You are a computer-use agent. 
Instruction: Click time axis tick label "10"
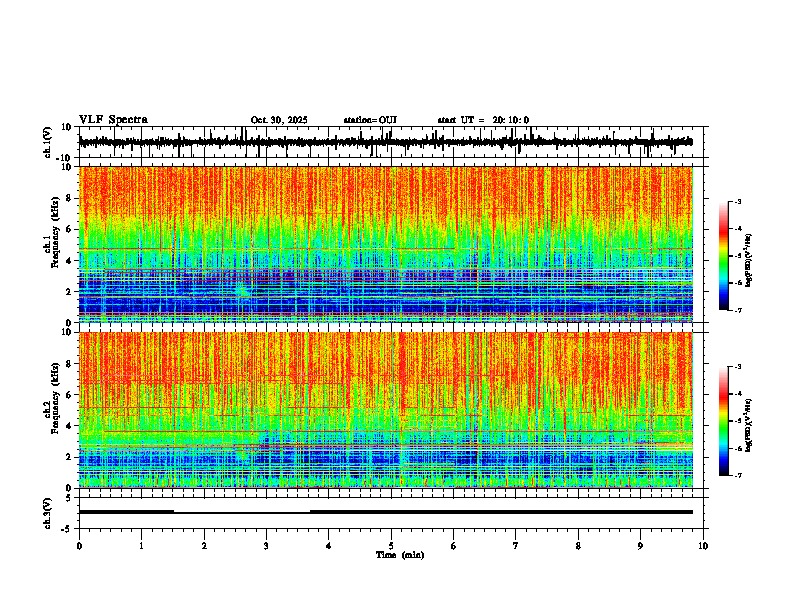pyautogui.click(x=703, y=546)
